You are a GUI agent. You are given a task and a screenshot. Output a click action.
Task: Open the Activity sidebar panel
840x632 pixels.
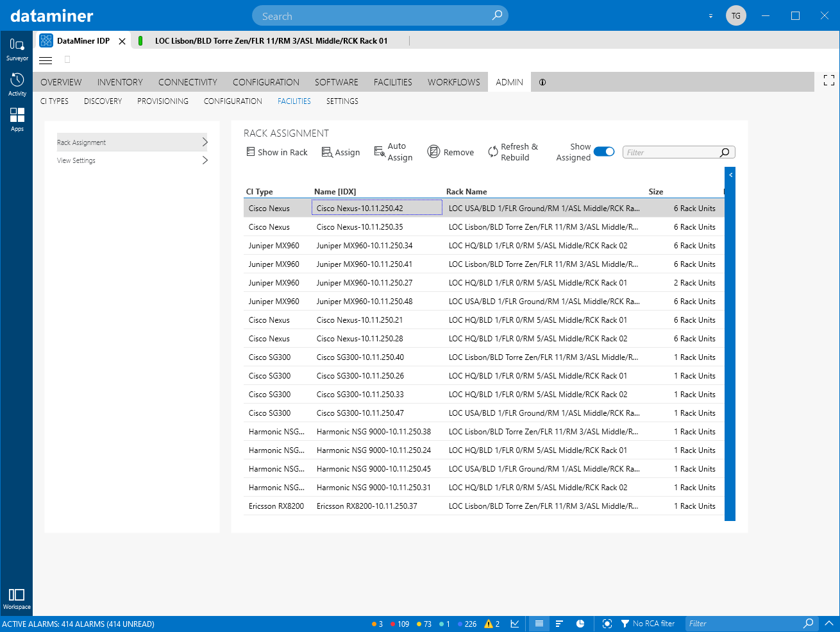tap(17, 85)
